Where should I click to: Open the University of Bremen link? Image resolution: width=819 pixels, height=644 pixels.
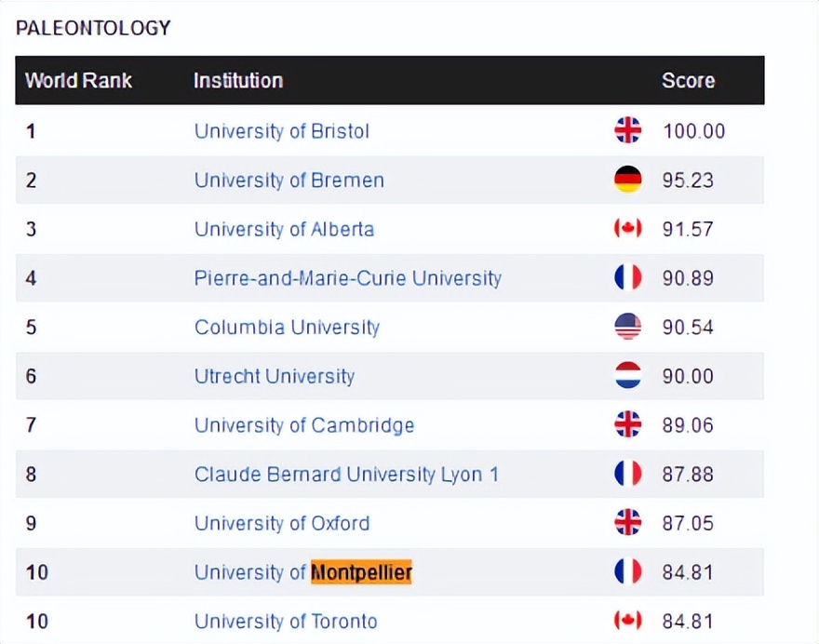[289, 181]
